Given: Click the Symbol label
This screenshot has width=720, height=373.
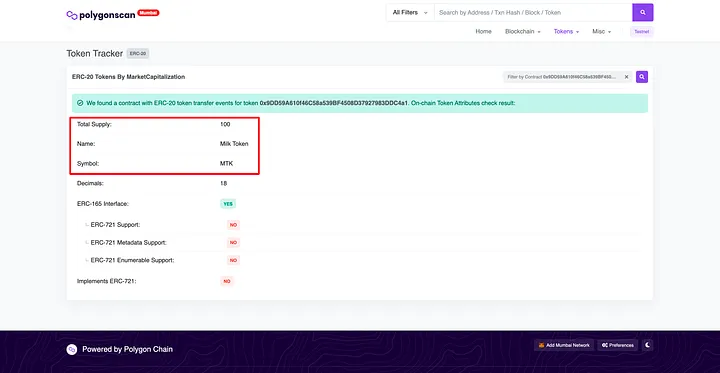Looking at the screenshot, I should (88, 164).
